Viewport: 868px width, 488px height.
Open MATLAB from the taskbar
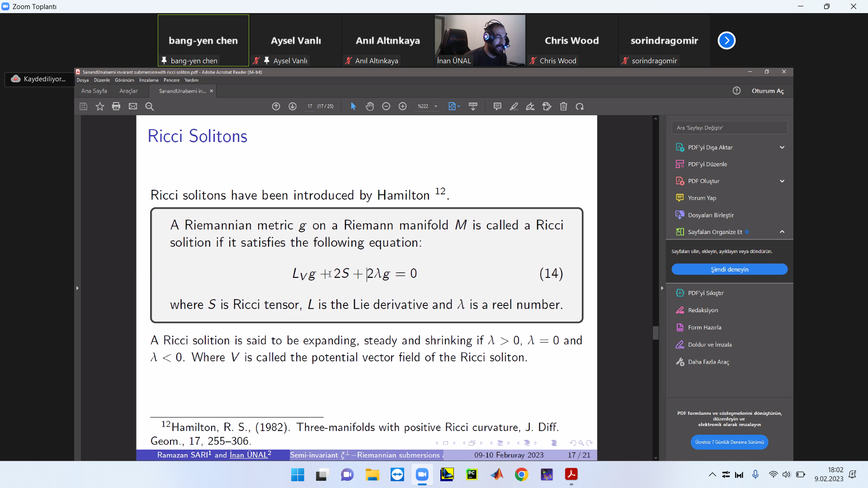coord(496,474)
